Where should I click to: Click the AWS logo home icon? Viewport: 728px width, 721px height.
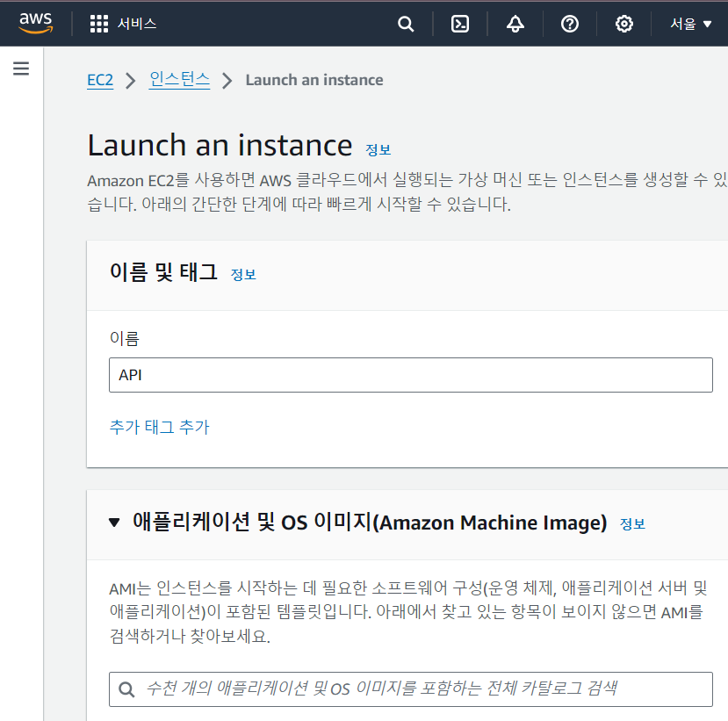pyautogui.click(x=36, y=23)
